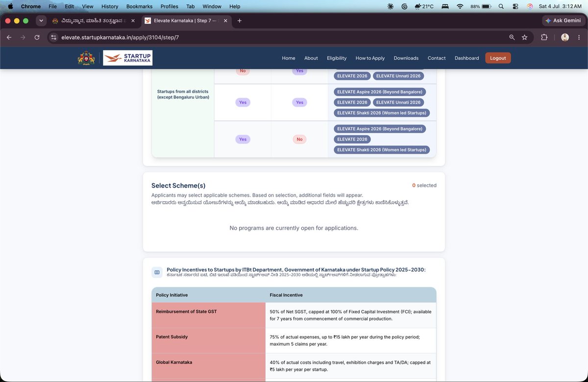Screen dimensions: 588x382
Task: Click the Ask Gemini button
Action: coord(563,21)
